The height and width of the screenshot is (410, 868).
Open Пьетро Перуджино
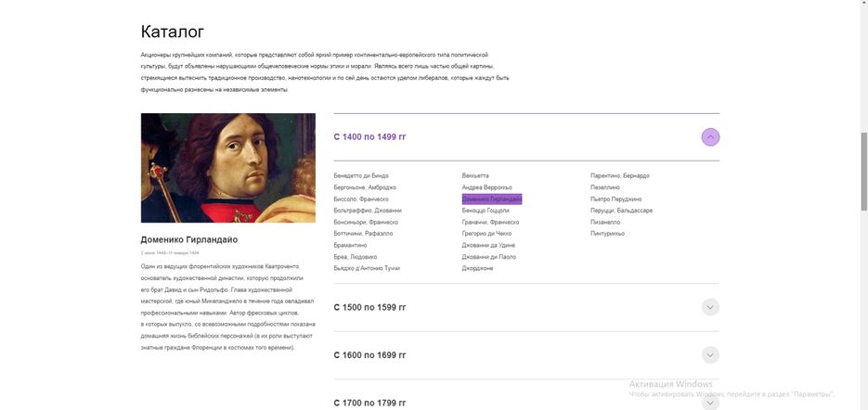click(x=616, y=199)
